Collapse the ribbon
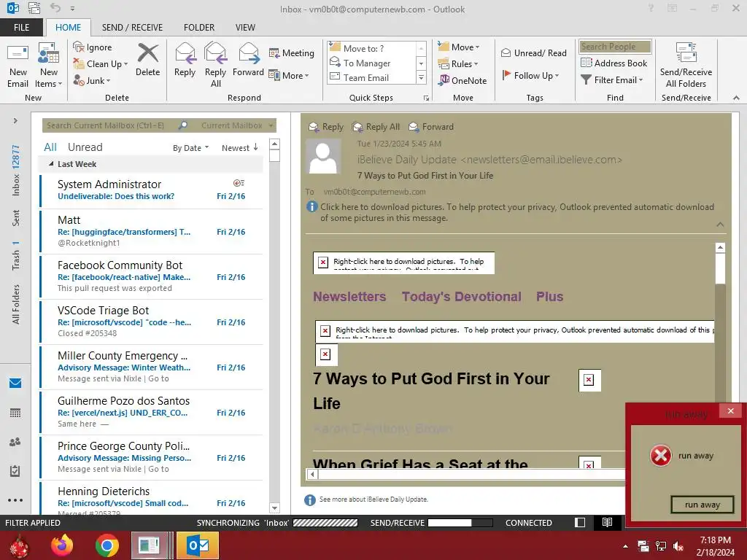This screenshot has width=747, height=560. (736, 98)
